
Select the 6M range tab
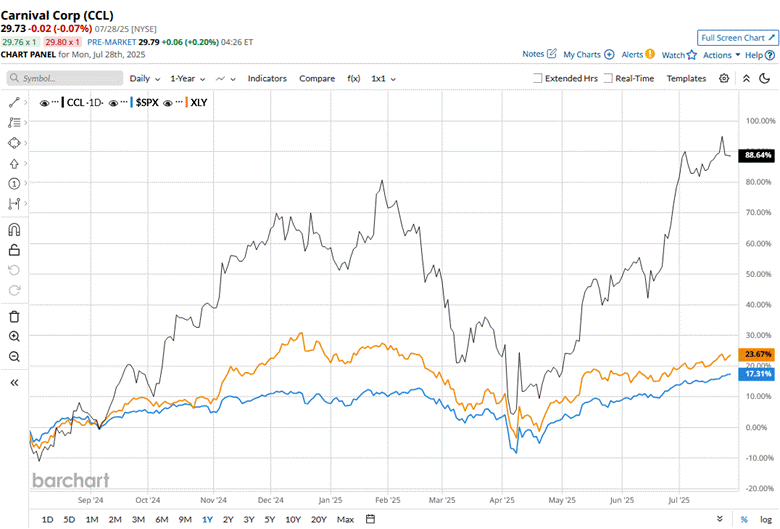pyautogui.click(x=162, y=520)
